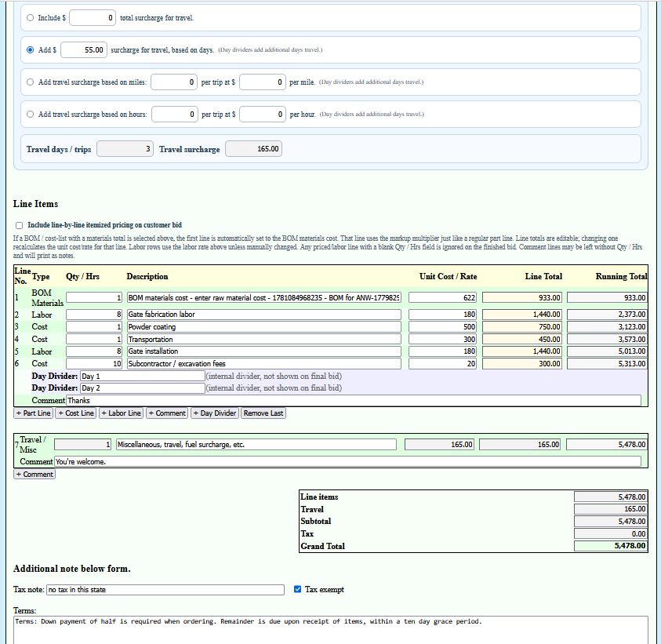Enable line-by-line itemized pricing checkbox
This screenshot has height=644, width=661.
coord(20,225)
